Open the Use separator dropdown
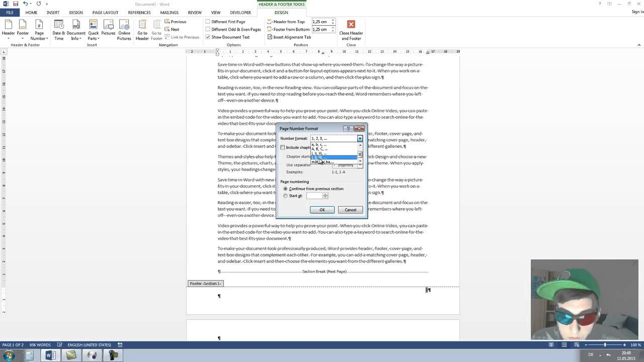Viewport: 644px width, 362px height. click(360, 165)
